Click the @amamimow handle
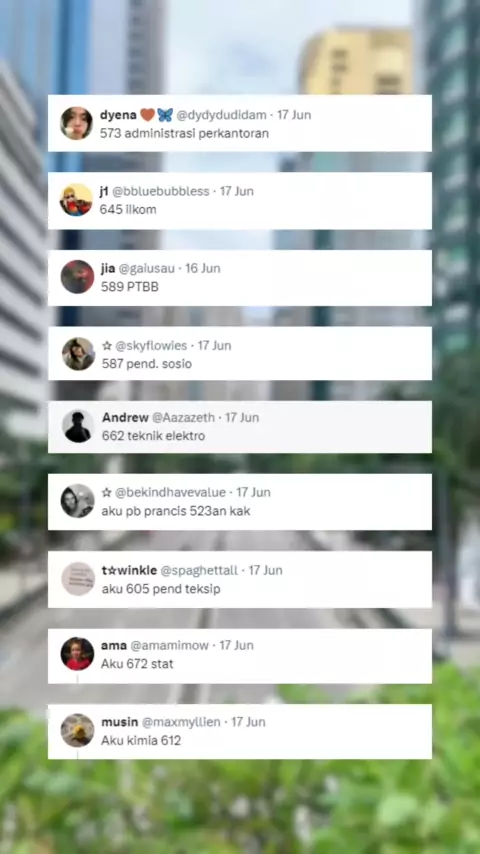Image resolution: width=480 pixels, height=854 pixels. tap(169, 645)
